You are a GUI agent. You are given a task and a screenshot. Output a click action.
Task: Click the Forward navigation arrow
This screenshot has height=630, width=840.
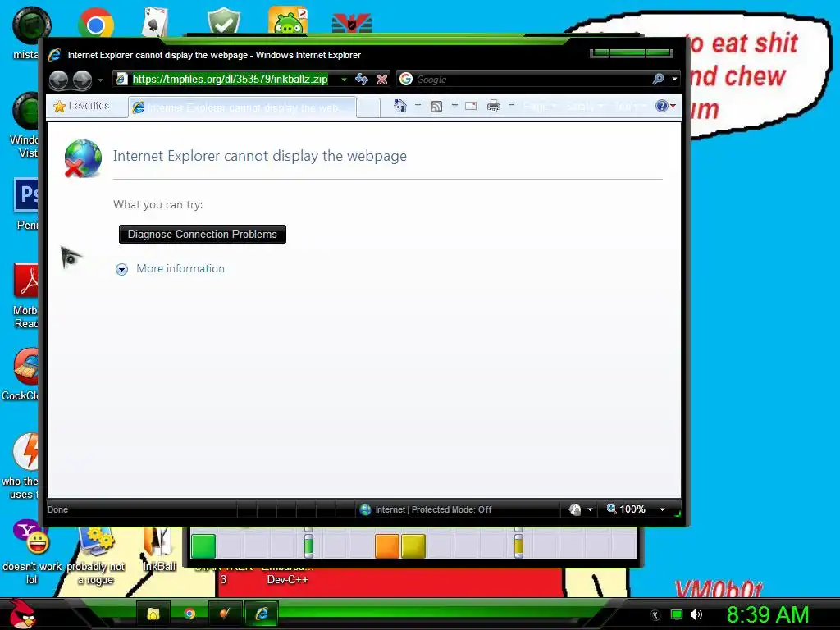coord(82,80)
